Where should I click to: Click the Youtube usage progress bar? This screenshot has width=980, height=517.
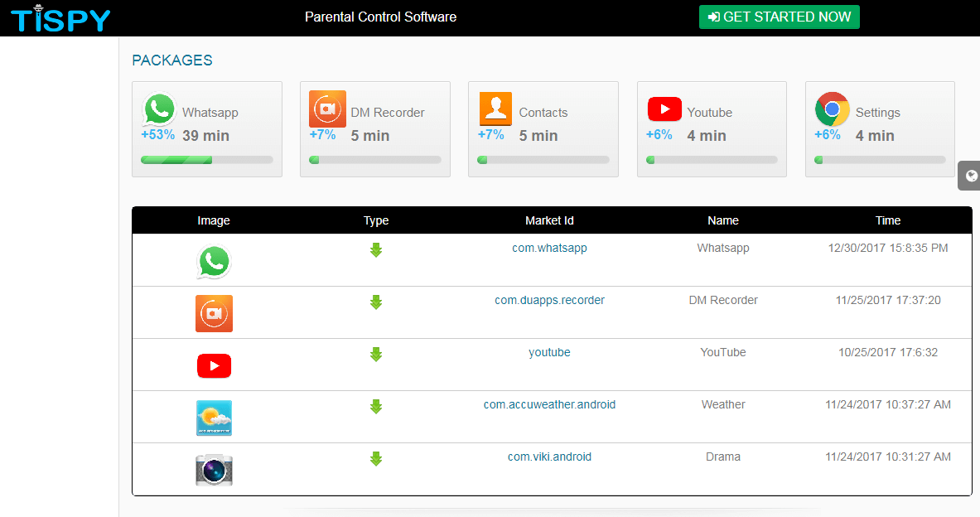(712, 160)
